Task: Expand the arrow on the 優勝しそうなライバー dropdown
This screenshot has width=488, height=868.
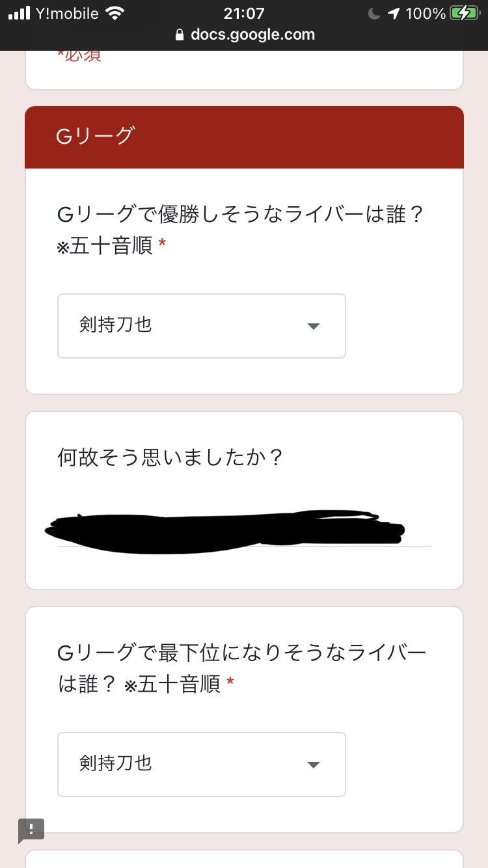Action: click(314, 326)
